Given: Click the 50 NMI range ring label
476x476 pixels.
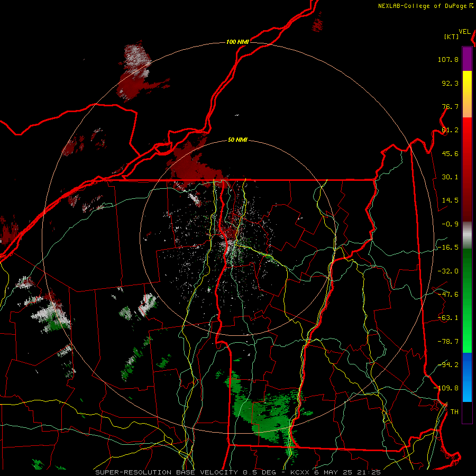Looking at the screenshot, I should pos(237,140).
